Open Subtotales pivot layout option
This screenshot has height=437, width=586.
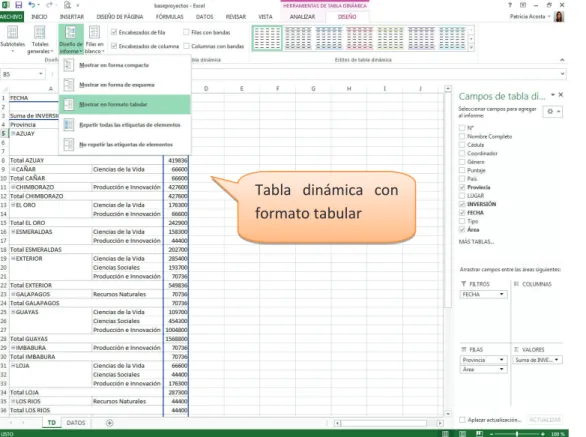(x=12, y=40)
